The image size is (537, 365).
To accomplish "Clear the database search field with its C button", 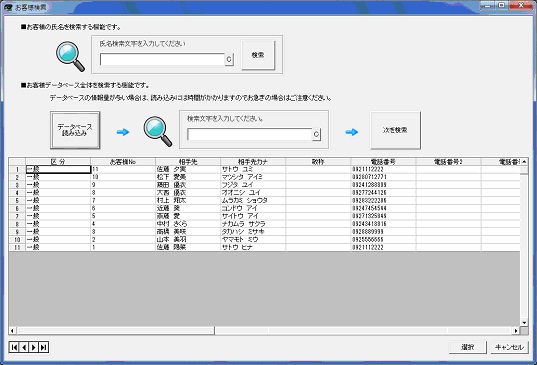I will [316, 134].
